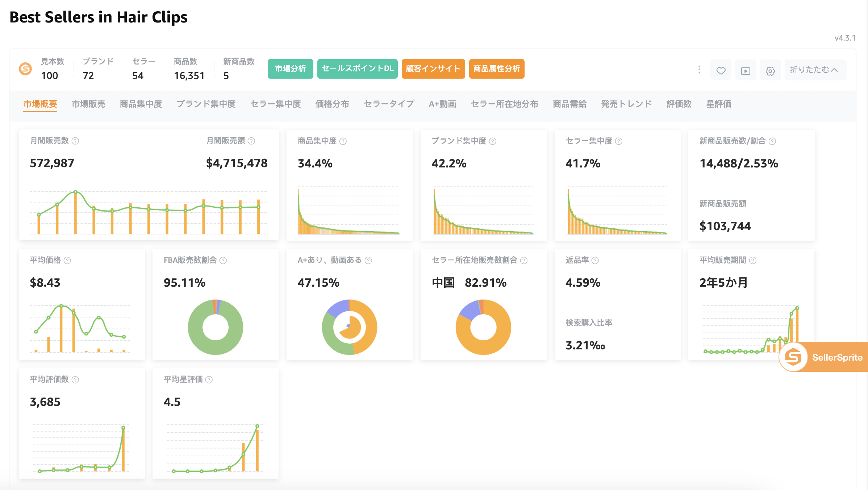Click the 商品属性分析 button
Viewport: 868px width, 490px height.
[497, 69]
